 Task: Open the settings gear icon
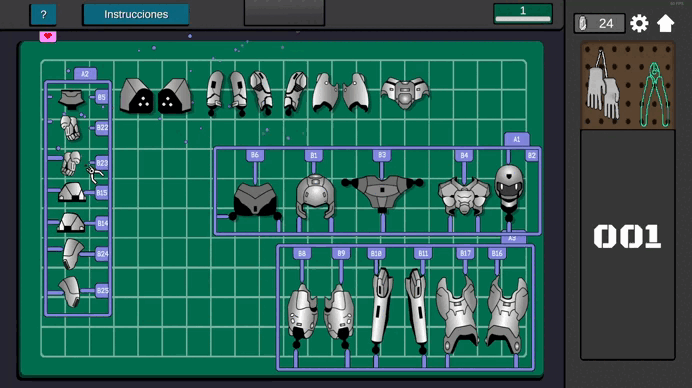click(x=639, y=23)
